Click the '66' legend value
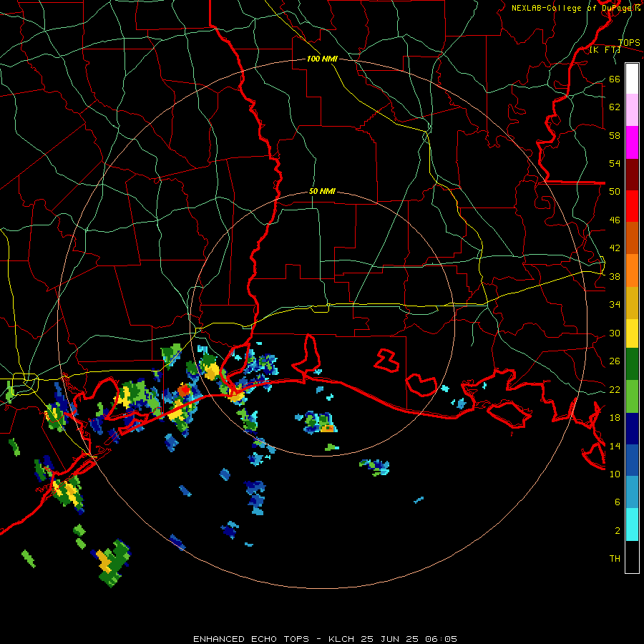This screenshot has height=644, width=644. (615, 79)
